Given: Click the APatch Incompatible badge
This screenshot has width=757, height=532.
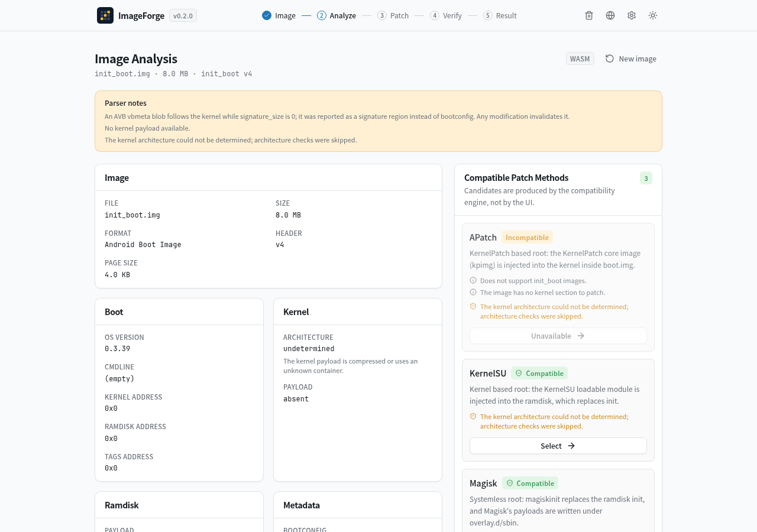Looking at the screenshot, I should (527, 237).
